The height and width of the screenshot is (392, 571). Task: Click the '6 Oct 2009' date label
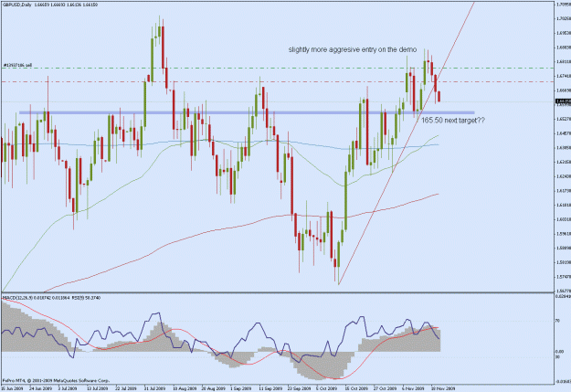(x=327, y=388)
